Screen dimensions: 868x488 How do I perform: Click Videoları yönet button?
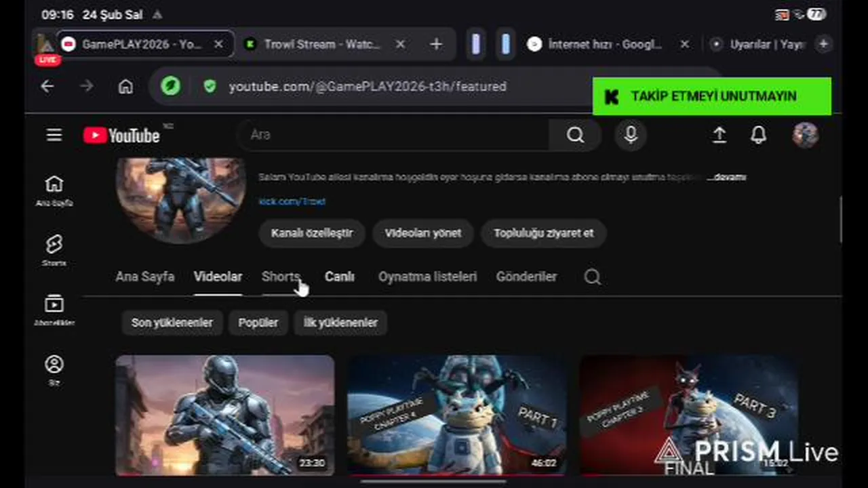click(x=423, y=232)
